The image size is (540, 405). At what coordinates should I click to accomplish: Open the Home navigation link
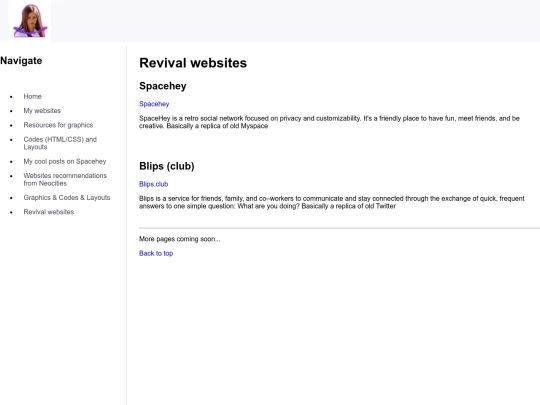32,96
